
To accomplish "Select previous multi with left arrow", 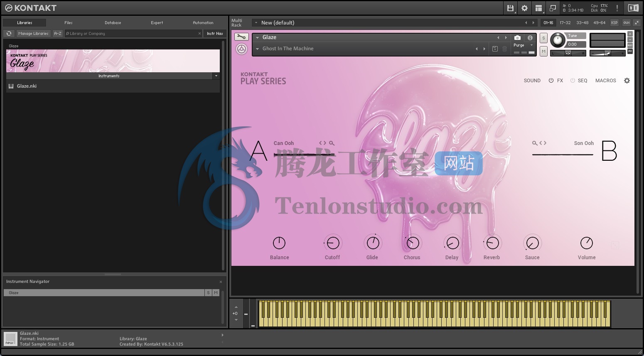I will 526,23.
